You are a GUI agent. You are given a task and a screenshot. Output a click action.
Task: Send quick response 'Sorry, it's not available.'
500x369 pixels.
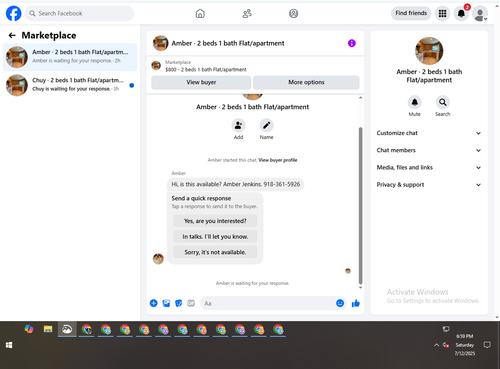[215, 252]
